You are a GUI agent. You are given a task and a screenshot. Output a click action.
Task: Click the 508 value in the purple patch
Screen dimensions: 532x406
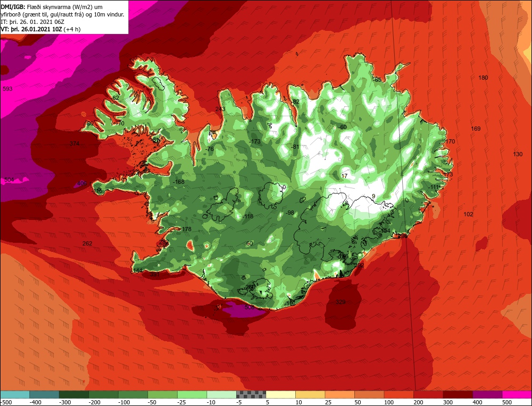tap(250, 307)
